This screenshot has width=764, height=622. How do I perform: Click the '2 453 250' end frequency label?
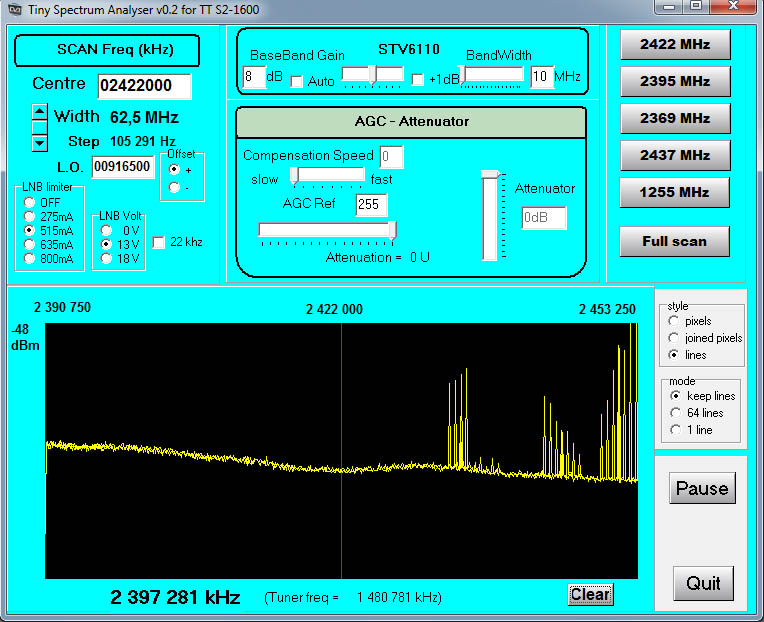[607, 309]
